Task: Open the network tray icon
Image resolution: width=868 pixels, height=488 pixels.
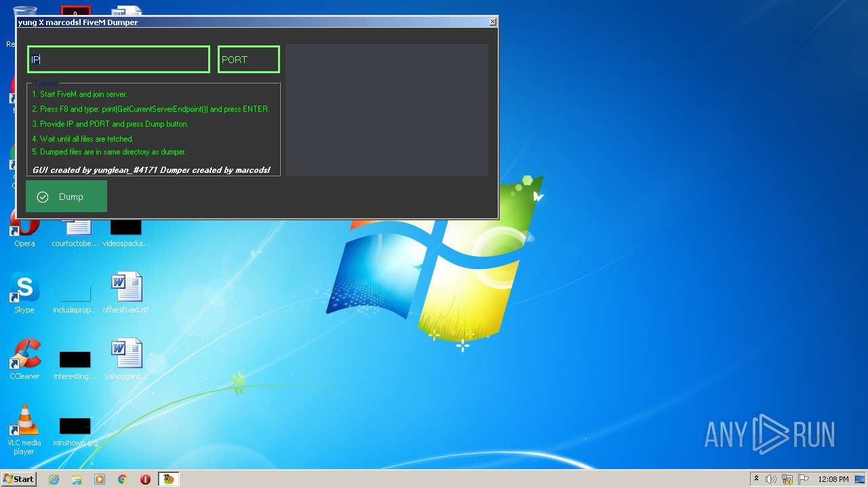Action: point(787,479)
